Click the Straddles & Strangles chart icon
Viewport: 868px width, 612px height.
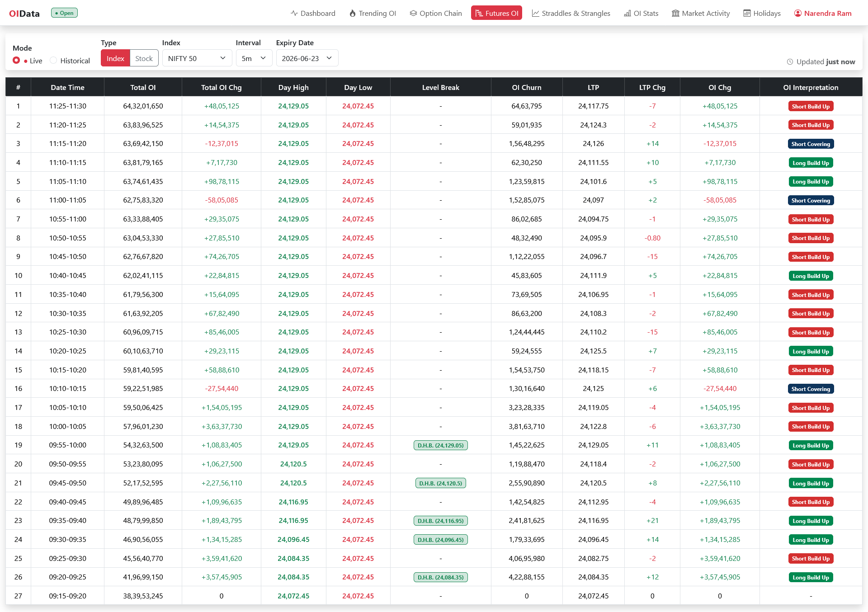536,13
